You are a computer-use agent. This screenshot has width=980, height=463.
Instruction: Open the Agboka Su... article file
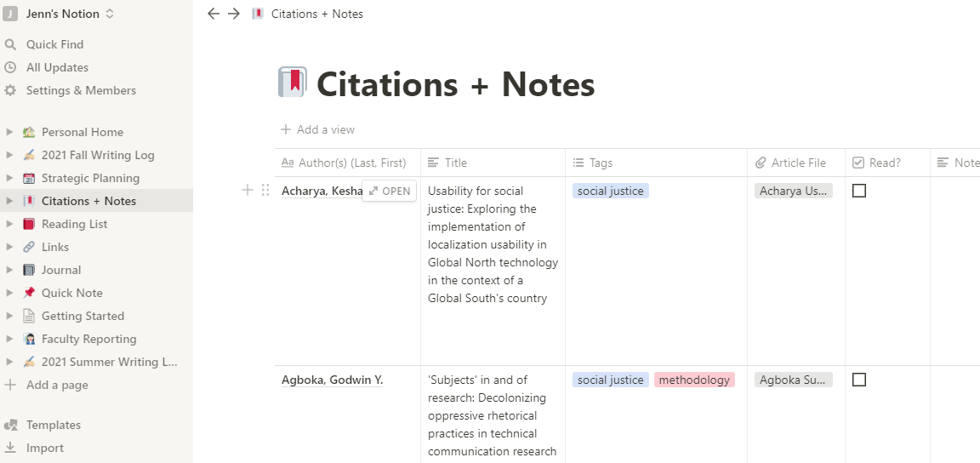[x=793, y=380]
